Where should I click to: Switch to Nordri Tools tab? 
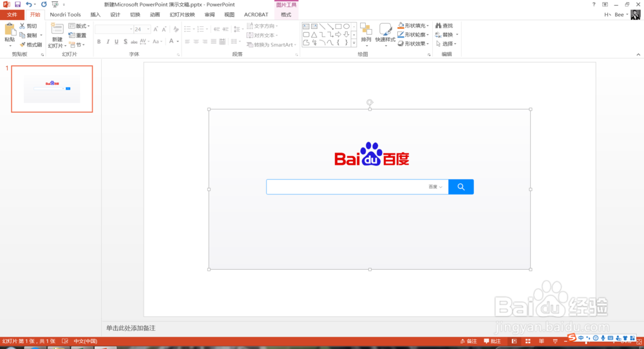[65, 15]
